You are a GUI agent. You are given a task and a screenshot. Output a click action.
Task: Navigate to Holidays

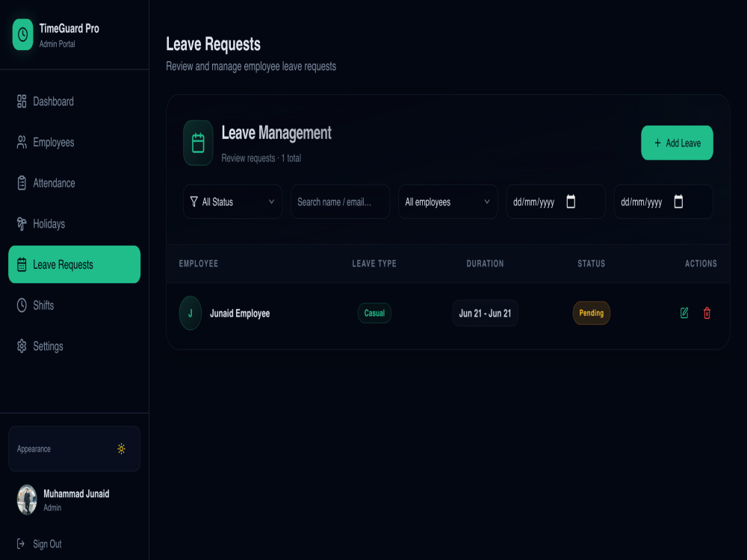[74, 224]
